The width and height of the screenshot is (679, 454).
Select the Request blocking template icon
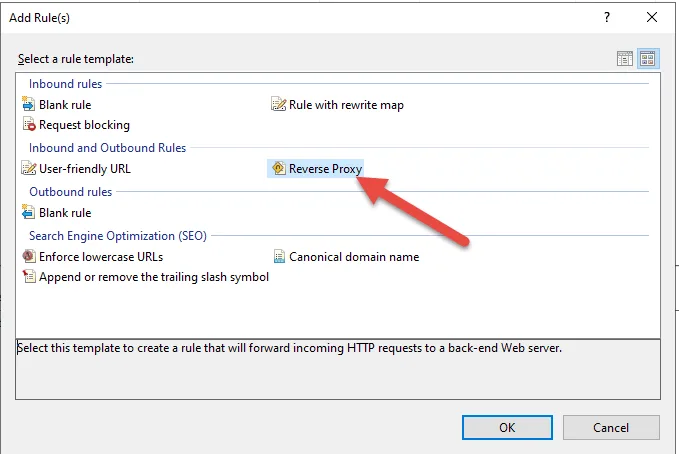click(x=28, y=125)
